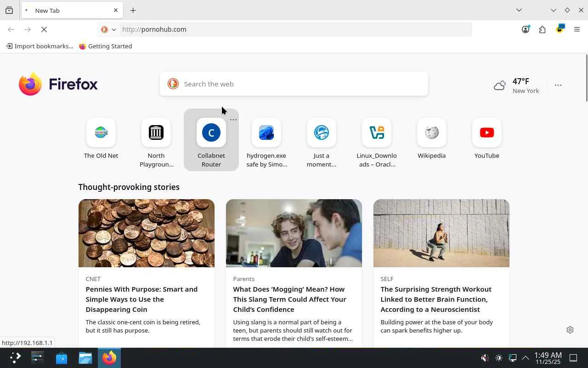Screen dimensions: 588x368
Task: Click the SELF source label
Action: [387, 279]
